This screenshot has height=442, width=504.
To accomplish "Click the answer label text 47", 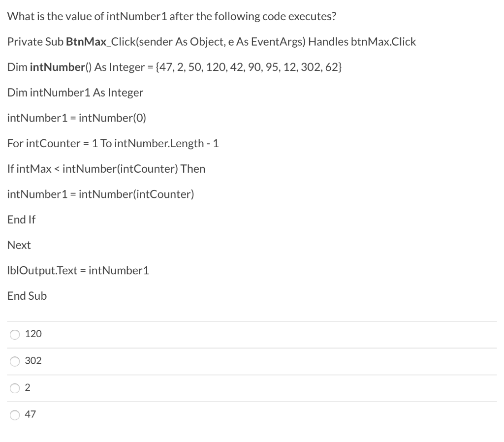I will tap(31, 414).
